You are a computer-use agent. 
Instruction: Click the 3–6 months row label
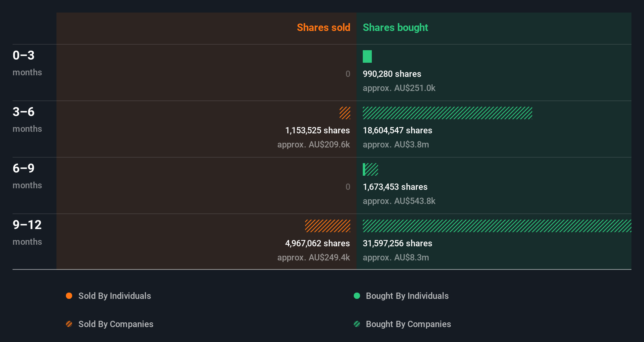point(27,119)
